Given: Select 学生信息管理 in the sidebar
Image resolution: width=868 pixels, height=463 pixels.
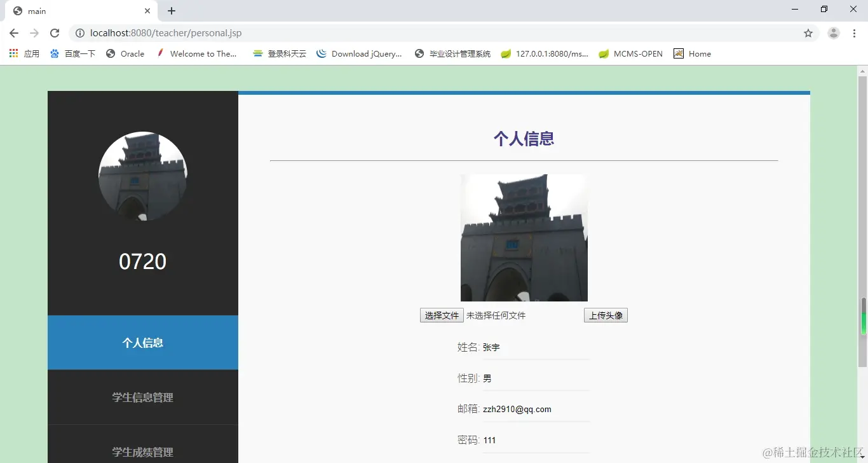Looking at the screenshot, I should (142, 397).
